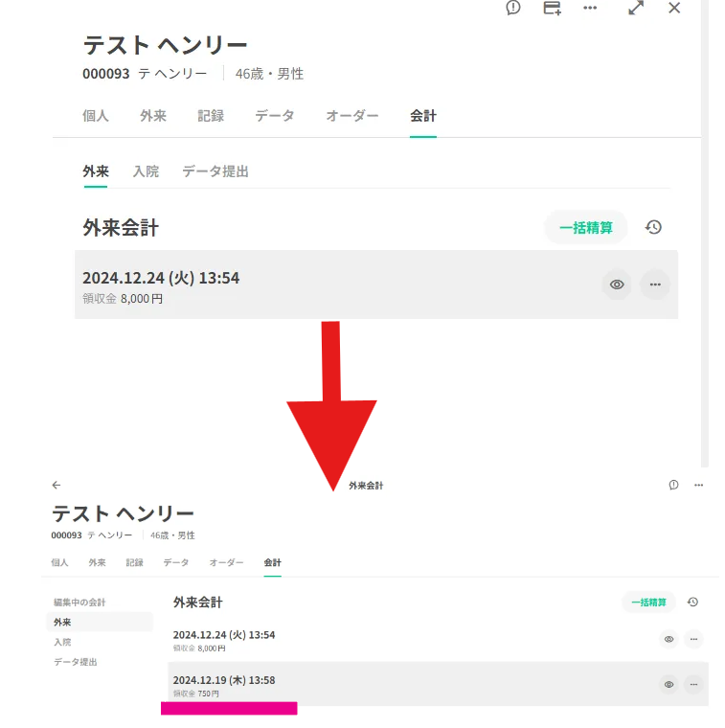Click the large 一括精算 button
This screenshot has height=728, width=725.
[x=586, y=227]
